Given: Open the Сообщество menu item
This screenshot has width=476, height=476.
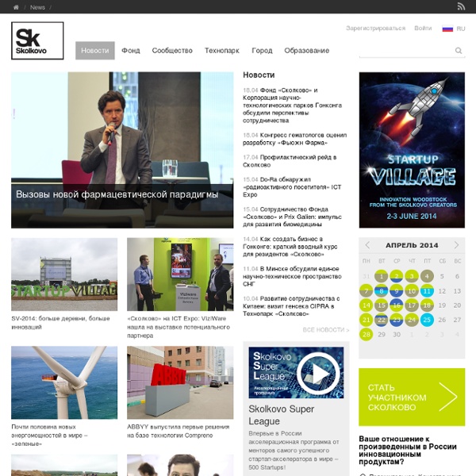Looking at the screenshot, I should (x=172, y=51).
